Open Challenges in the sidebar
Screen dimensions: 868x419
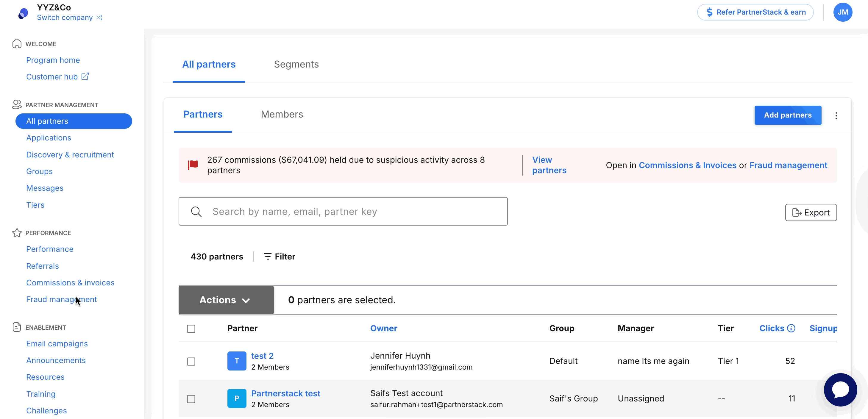(46, 411)
